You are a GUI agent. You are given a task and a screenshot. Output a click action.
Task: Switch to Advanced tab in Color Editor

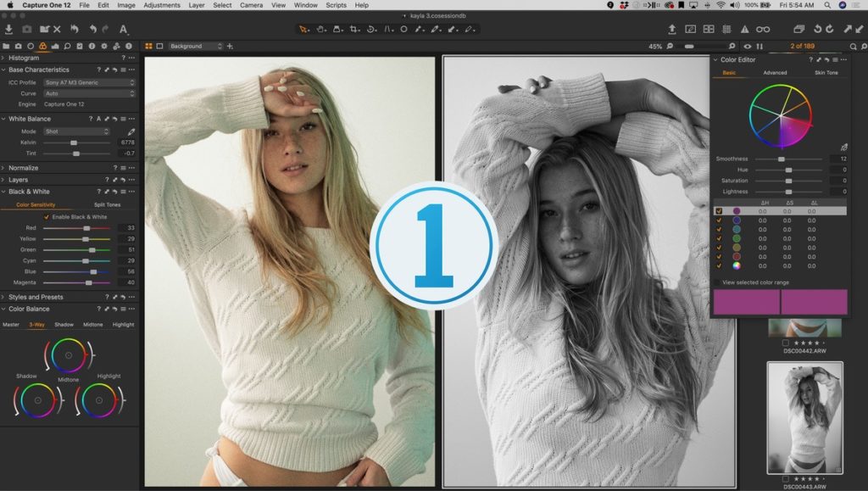775,73
